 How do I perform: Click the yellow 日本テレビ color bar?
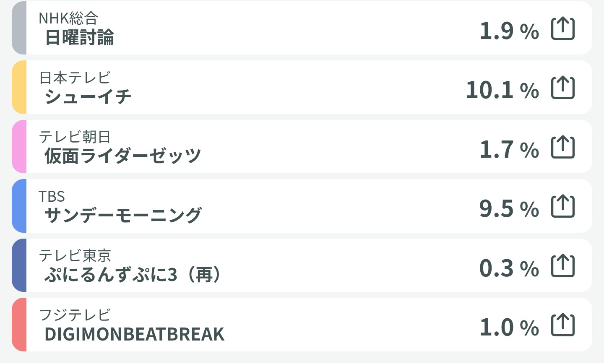point(19,87)
